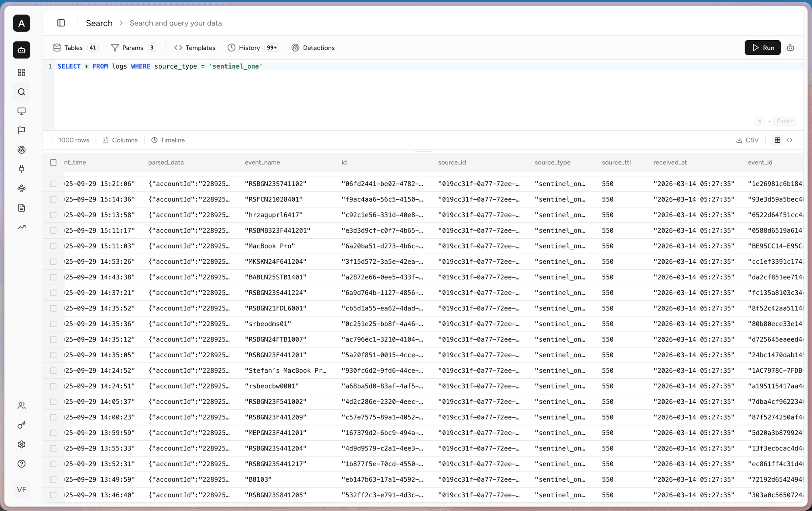Open the API key icon in sidebar

click(22, 425)
